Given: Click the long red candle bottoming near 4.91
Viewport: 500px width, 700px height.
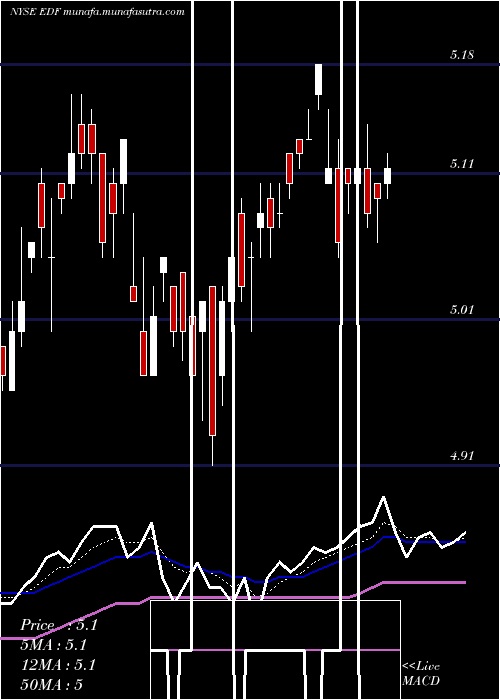Looking at the screenshot, I should [212, 361].
